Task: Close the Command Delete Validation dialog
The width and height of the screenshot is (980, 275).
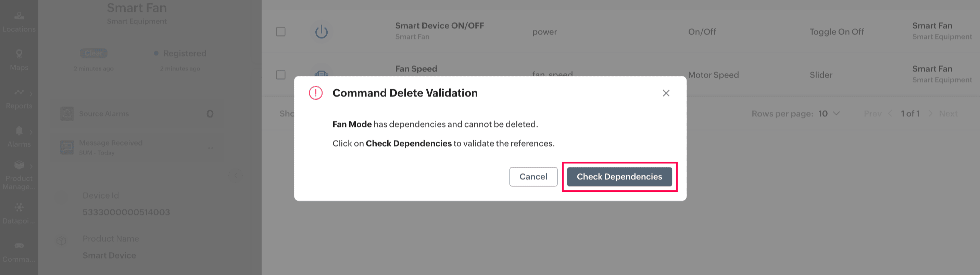Action: 666,93
